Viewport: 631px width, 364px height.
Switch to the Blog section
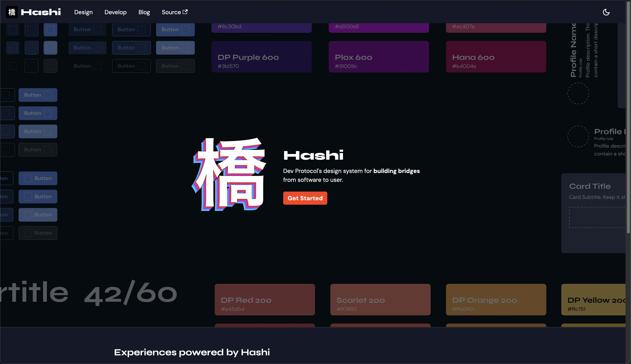144,12
